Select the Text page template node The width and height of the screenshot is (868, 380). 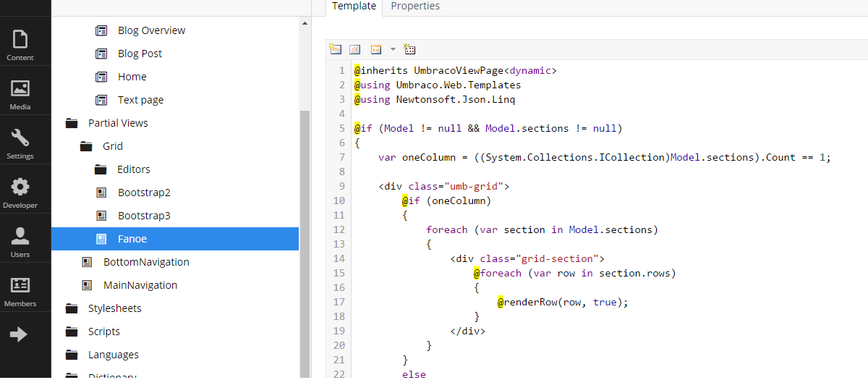140,100
